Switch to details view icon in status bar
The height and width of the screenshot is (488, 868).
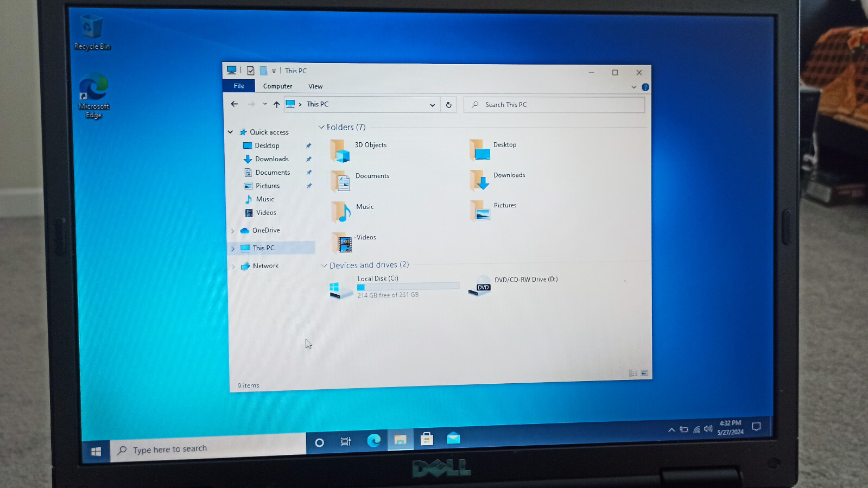click(633, 373)
